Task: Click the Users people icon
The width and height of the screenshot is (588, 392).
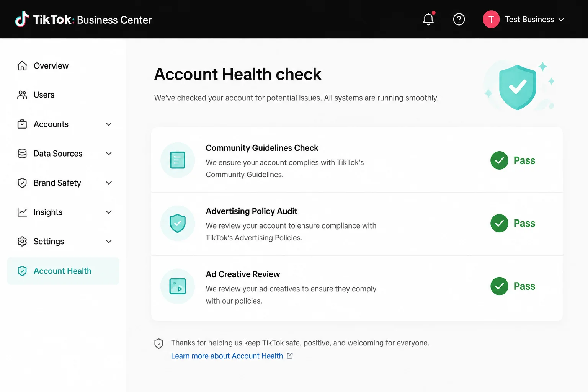Action: (22, 95)
